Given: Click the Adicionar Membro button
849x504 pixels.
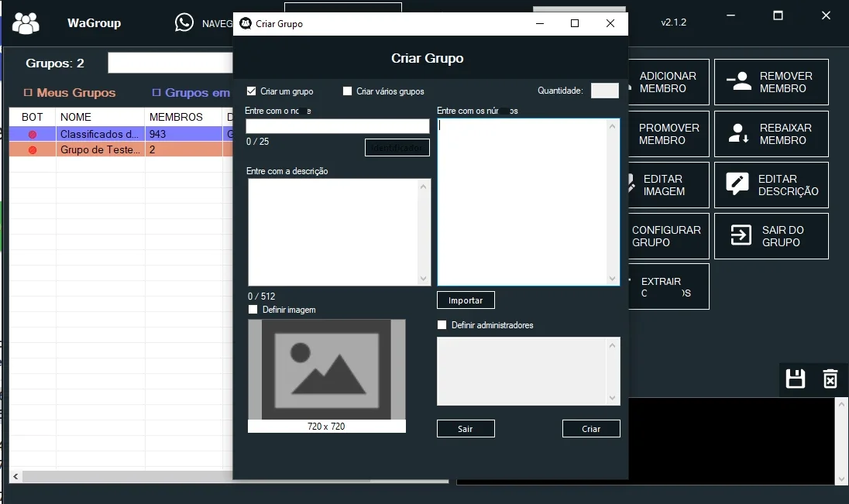Looking at the screenshot, I should (x=669, y=82).
